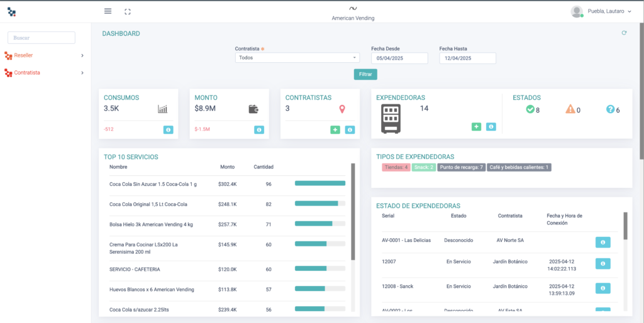This screenshot has width=644, height=323.
Task: Click the 2025-04-12 14:02:22.113 timestamp
Action: click(x=563, y=265)
